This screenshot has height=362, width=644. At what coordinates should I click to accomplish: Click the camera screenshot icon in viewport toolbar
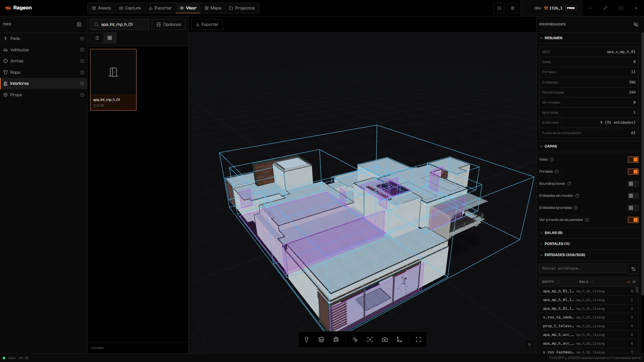385,340
